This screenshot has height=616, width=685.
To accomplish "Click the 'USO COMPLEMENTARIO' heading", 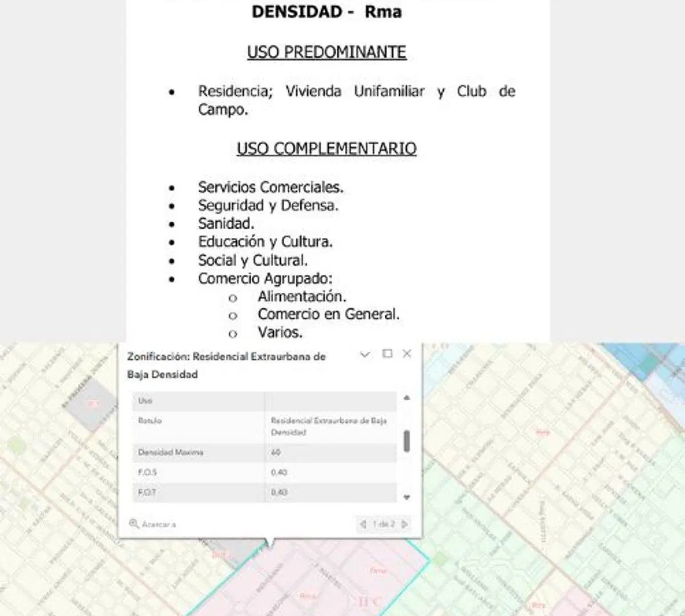I will coord(327,148).
